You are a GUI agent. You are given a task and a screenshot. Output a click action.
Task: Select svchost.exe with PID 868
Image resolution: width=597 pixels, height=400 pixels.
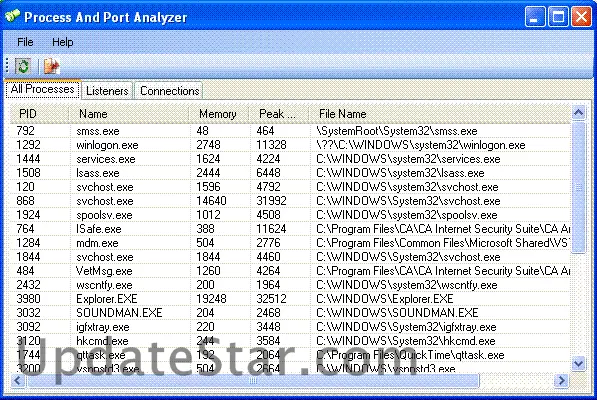coord(290,201)
